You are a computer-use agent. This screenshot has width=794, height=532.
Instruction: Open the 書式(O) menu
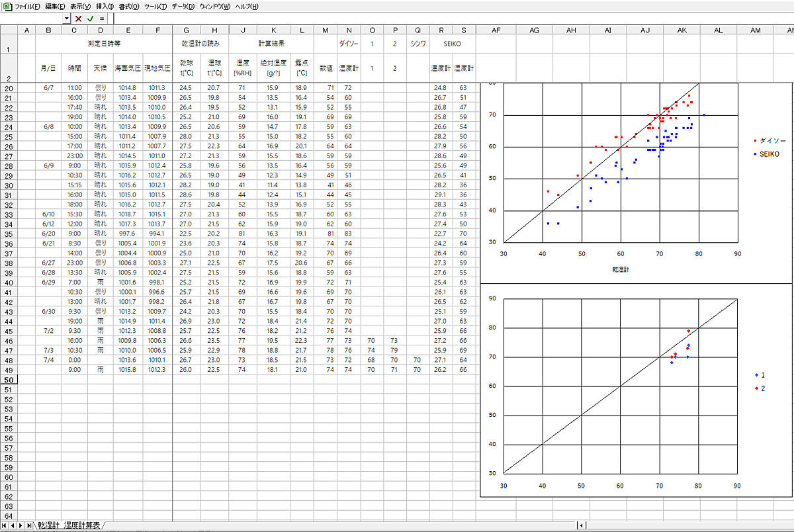[129, 6]
